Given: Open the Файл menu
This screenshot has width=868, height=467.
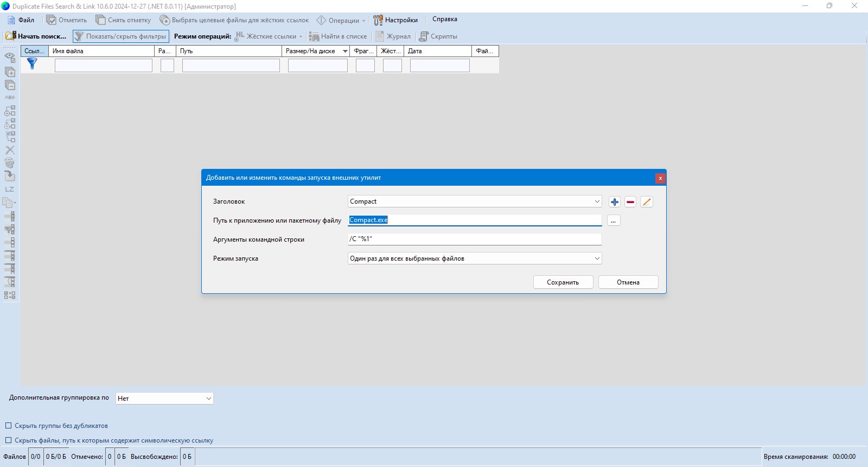Looking at the screenshot, I should (21, 20).
